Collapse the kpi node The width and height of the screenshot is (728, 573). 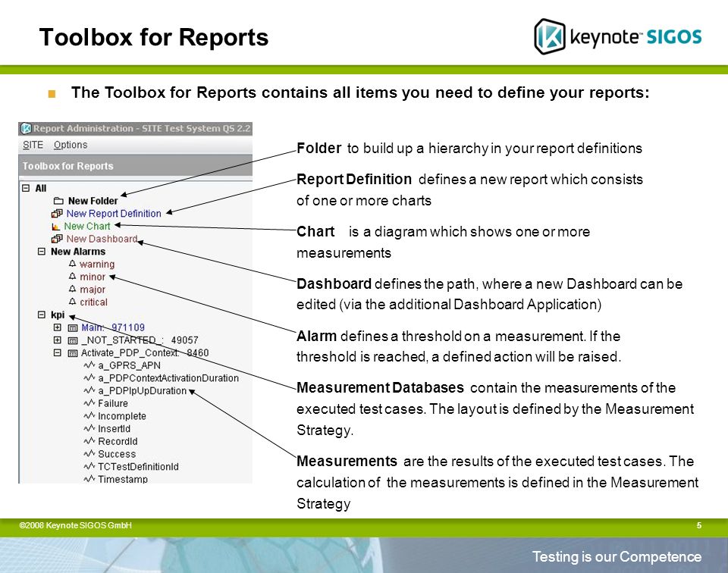coord(42,315)
